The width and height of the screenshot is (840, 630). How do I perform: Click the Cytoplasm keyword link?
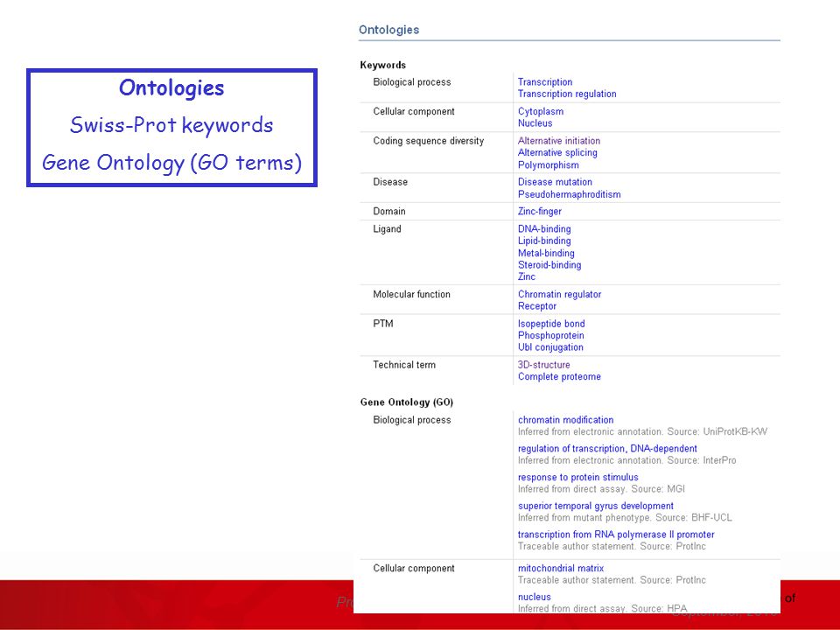pos(541,111)
